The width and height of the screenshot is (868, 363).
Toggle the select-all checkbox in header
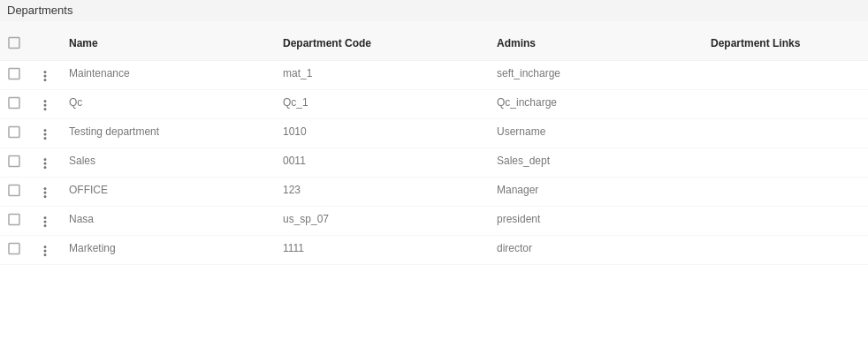point(14,42)
